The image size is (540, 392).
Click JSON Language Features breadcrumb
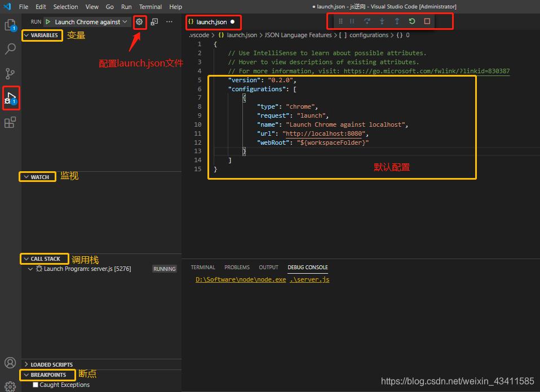[298, 35]
